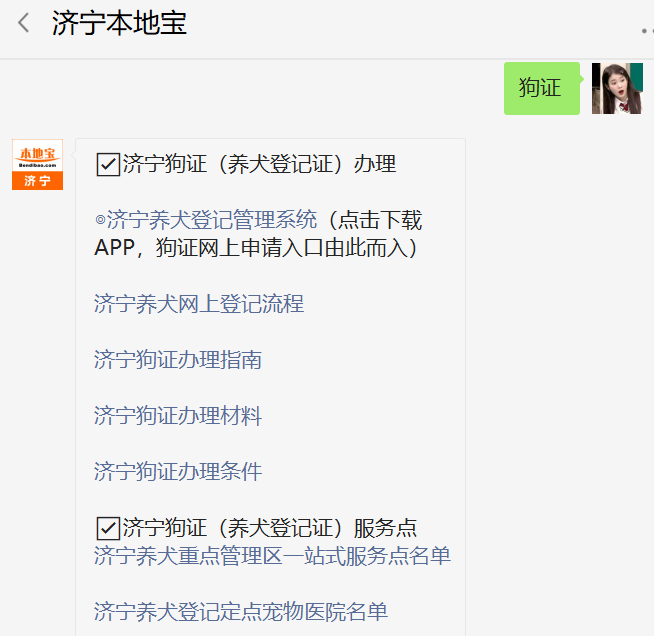Open 济宁养犬网上登记流程 link
This screenshot has width=654, height=636.
click(199, 304)
